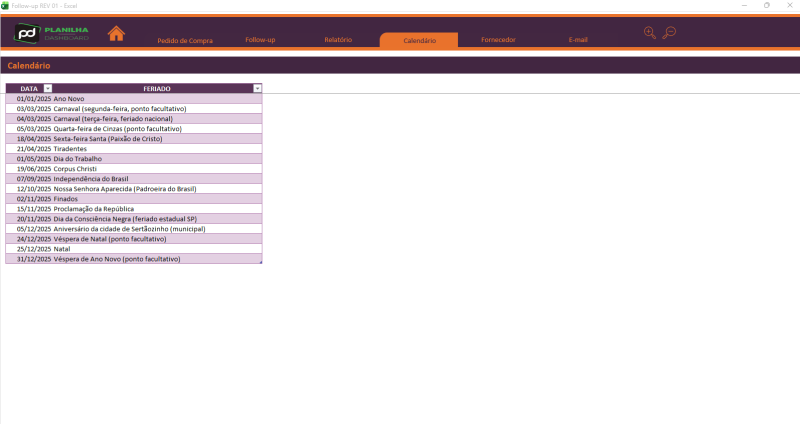Go to the Relatório tab

click(338, 40)
